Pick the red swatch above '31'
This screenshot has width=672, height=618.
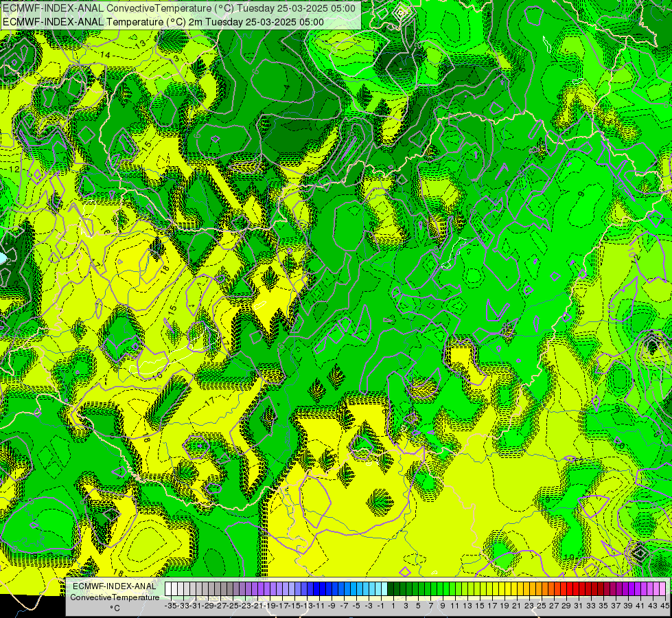point(576,589)
